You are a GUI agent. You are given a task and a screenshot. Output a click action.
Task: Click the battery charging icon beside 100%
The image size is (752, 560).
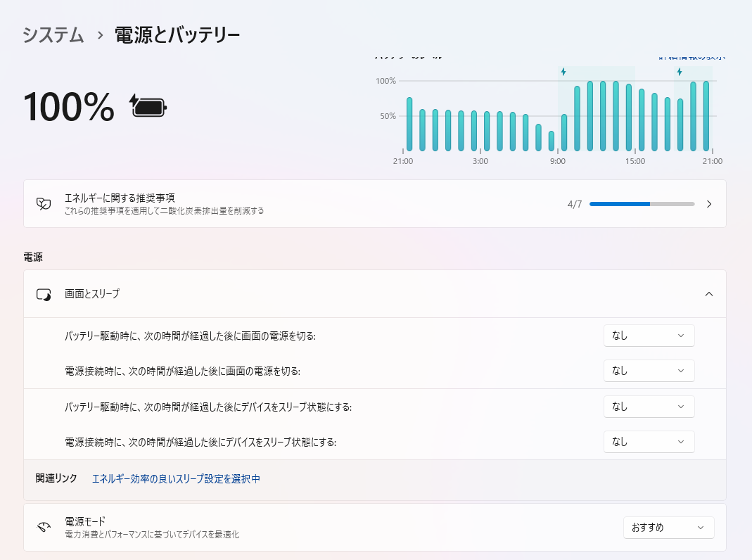(x=148, y=106)
